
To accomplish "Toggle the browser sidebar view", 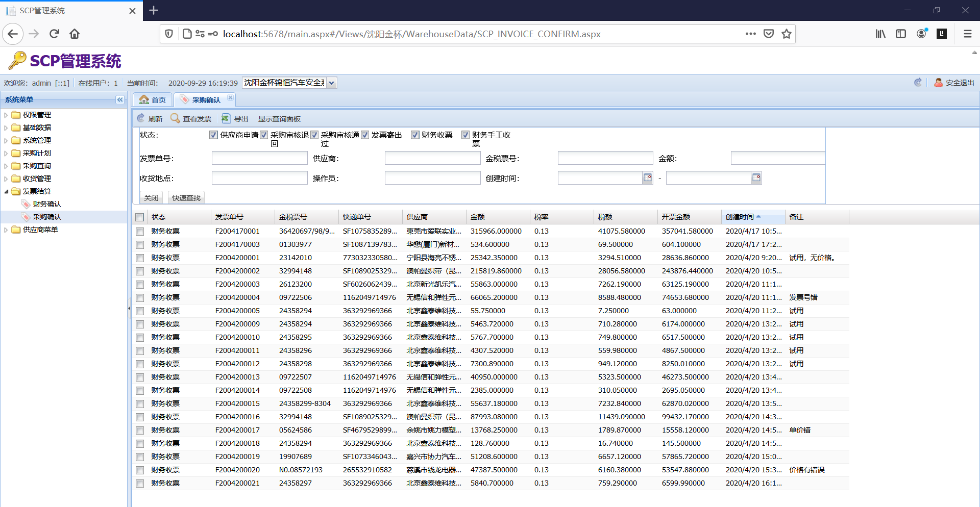I will (901, 34).
